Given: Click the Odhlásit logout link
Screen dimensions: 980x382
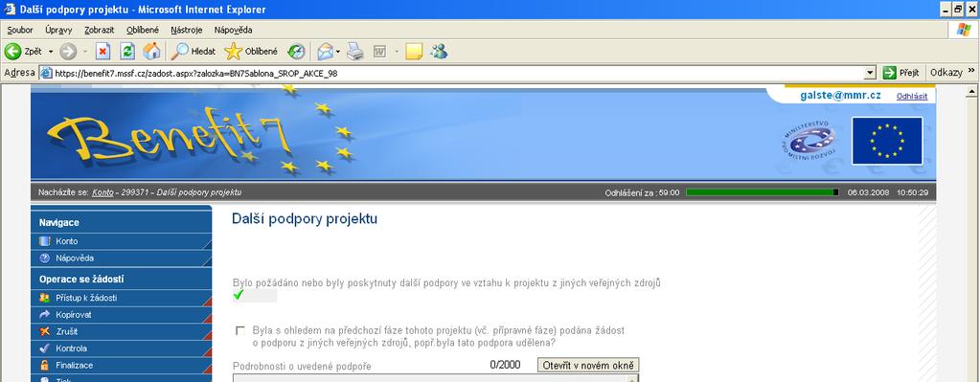Looking at the screenshot, I should (912, 96).
